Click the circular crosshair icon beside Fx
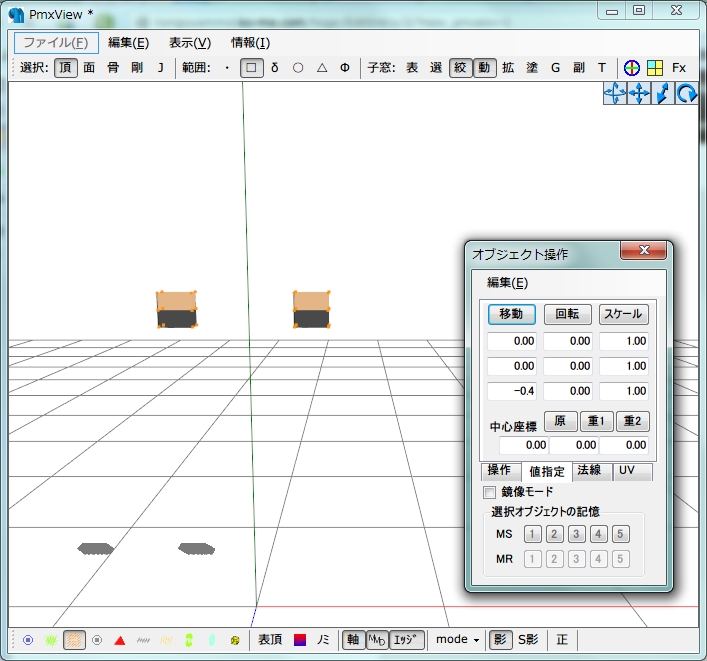Screen dimensions: 707x661 click(631, 68)
